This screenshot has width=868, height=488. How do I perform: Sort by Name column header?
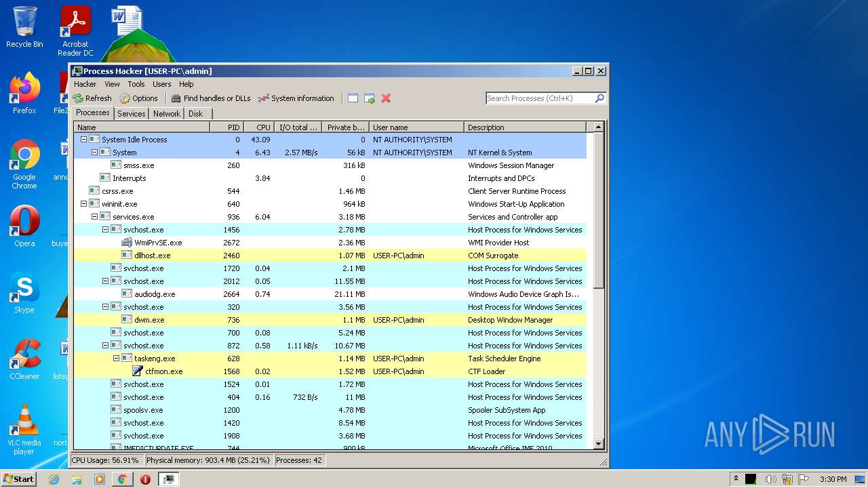click(x=142, y=127)
